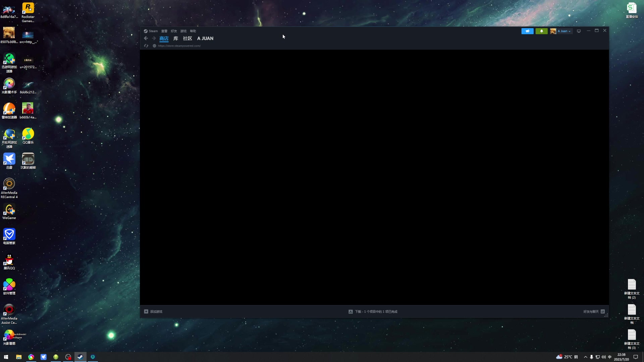Image resolution: width=644 pixels, height=362 pixels.
Task: Open 迅游网游加速器 desktop shortcut
Action: coord(9,63)
